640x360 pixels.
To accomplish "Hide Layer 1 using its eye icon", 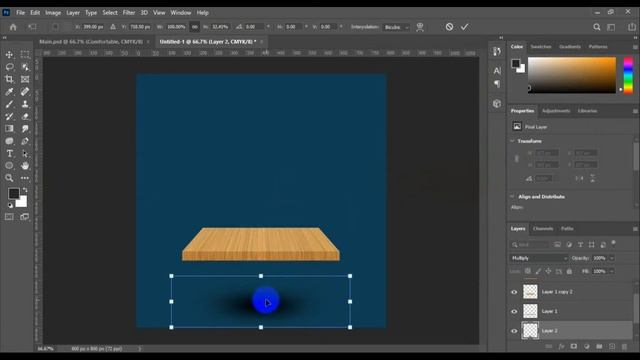I will (514, 311).
